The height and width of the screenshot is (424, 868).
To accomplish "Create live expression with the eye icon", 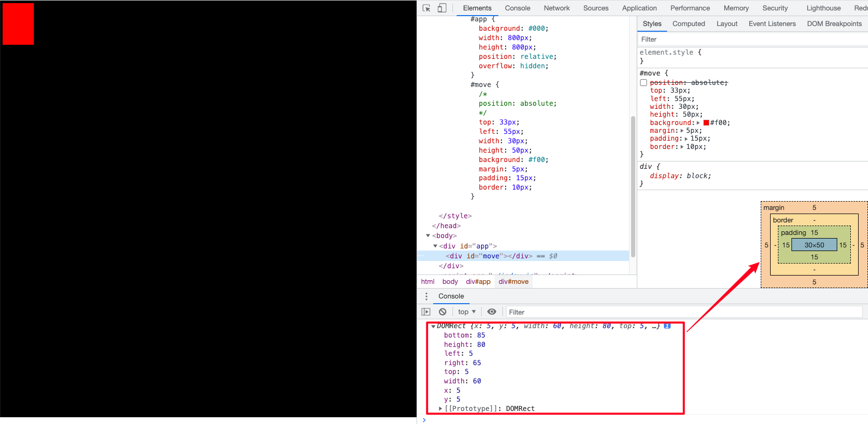I will tap(492, 312).
